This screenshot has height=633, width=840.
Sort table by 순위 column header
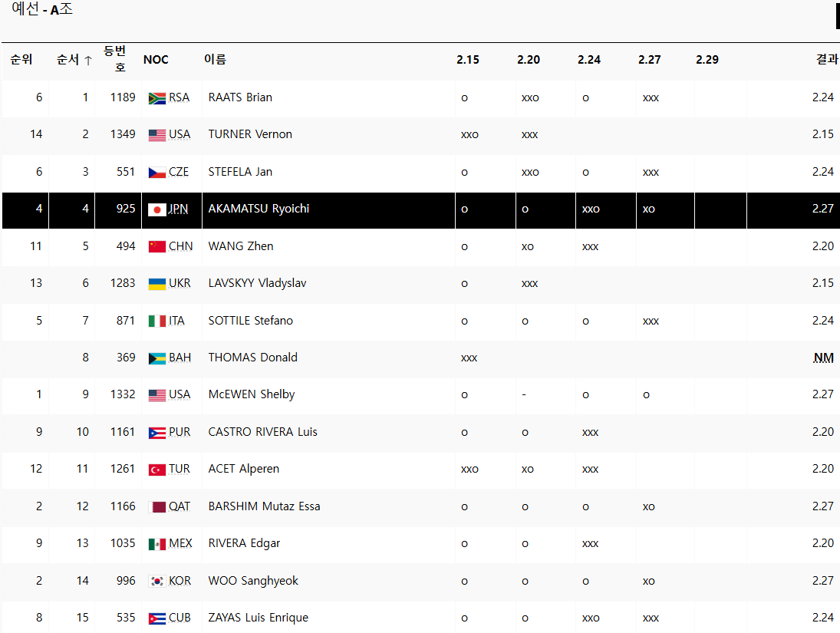click(21, 60)
